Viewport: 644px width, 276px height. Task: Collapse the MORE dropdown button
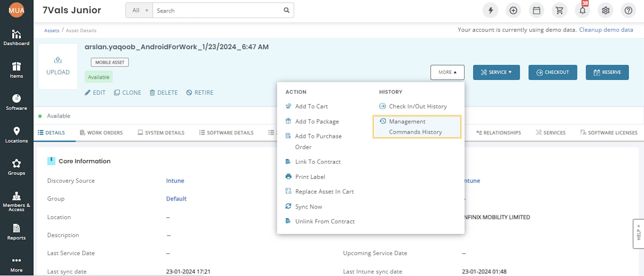point(447,72)
